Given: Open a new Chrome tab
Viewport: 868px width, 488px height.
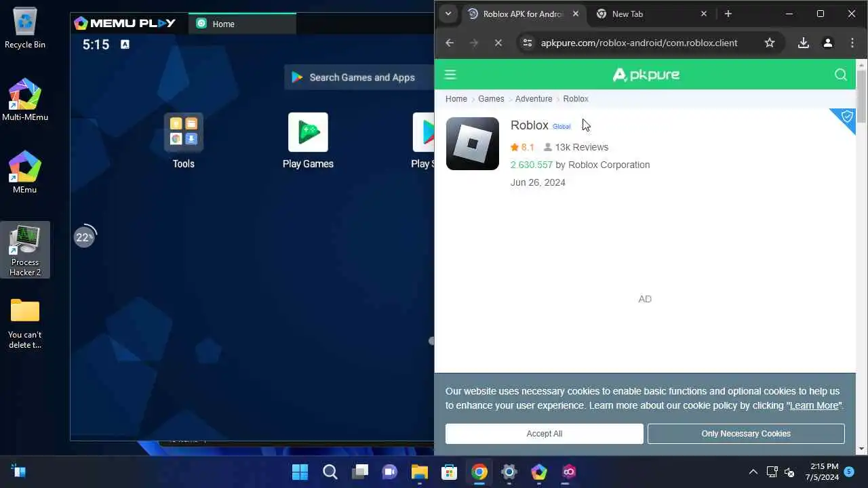Looking at the screenshot, I should point(728,14).
